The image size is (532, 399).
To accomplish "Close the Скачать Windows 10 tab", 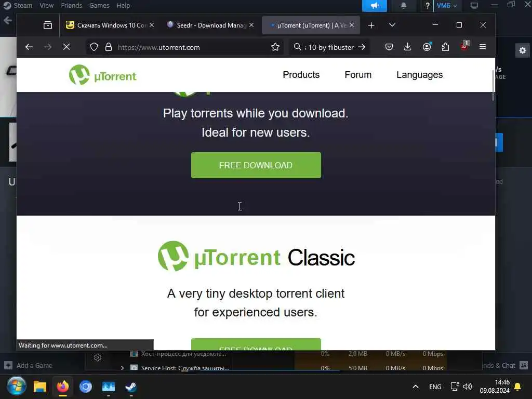I will tap(152, 25).
